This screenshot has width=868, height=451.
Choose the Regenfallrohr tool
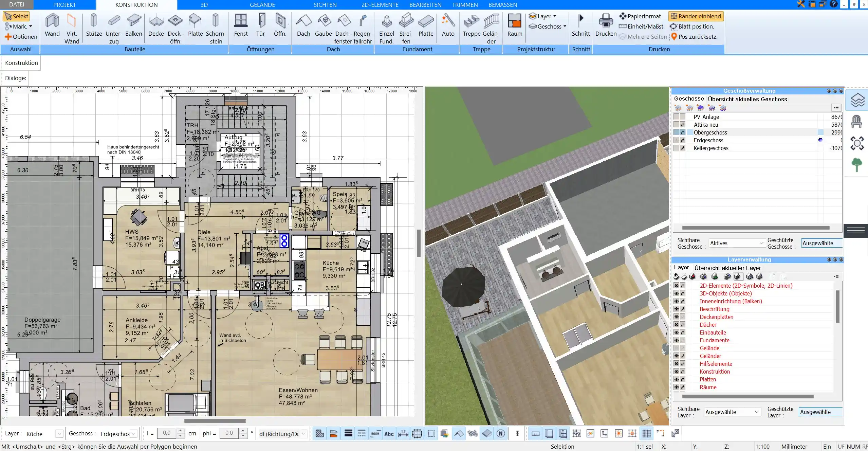pos(363,29)
